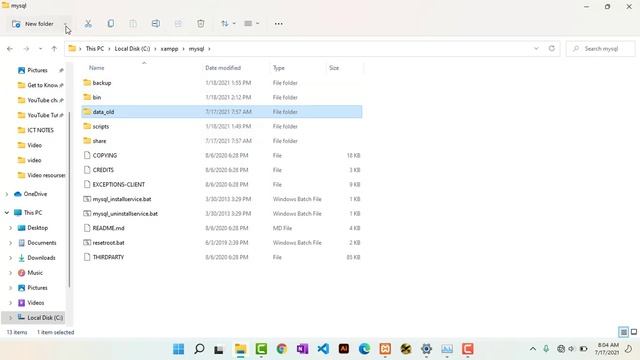This screenshot has height=360, width=640.
Task: Expand the address bar history dropdown
Action: 536,49
